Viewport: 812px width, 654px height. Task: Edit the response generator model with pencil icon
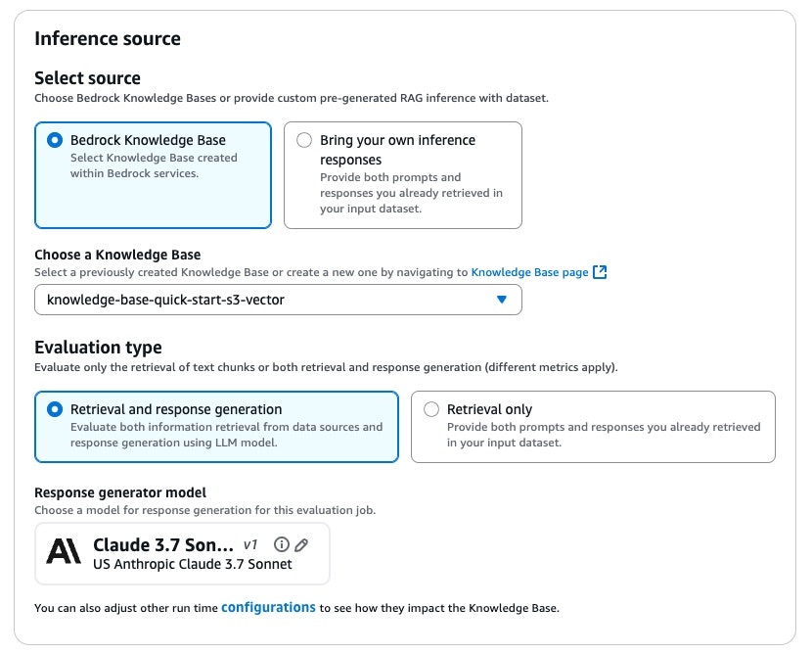click(301, 544)
